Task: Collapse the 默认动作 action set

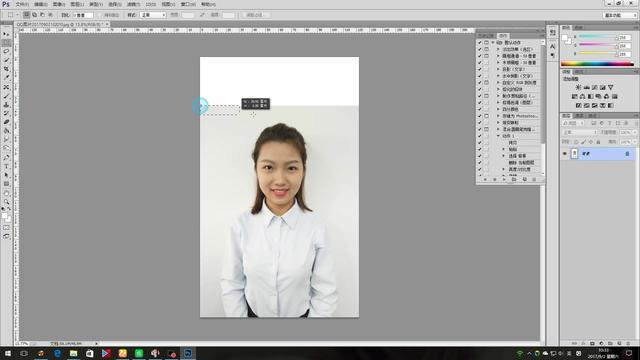Action: point(493,42)
